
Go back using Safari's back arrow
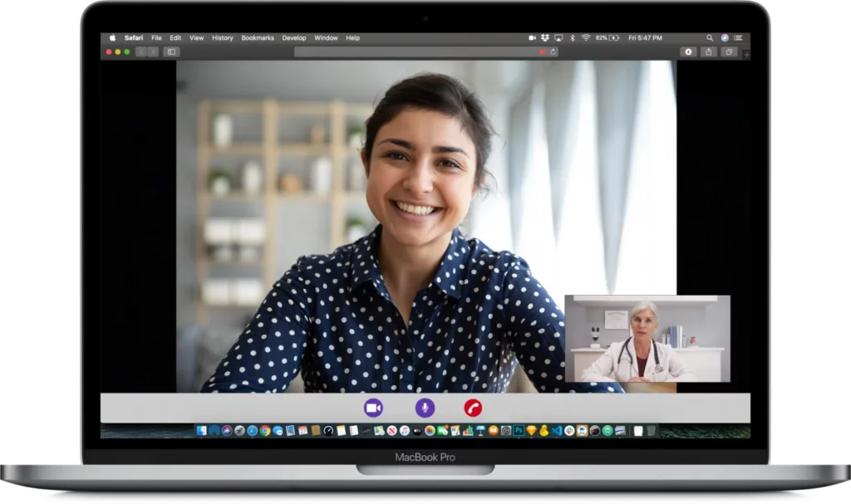[141, 51]
